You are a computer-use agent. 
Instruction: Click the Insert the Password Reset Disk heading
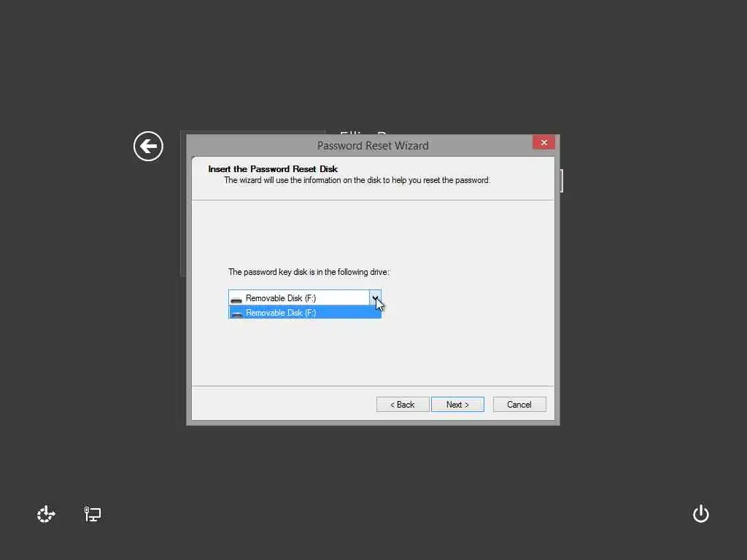tap(273, 169)
